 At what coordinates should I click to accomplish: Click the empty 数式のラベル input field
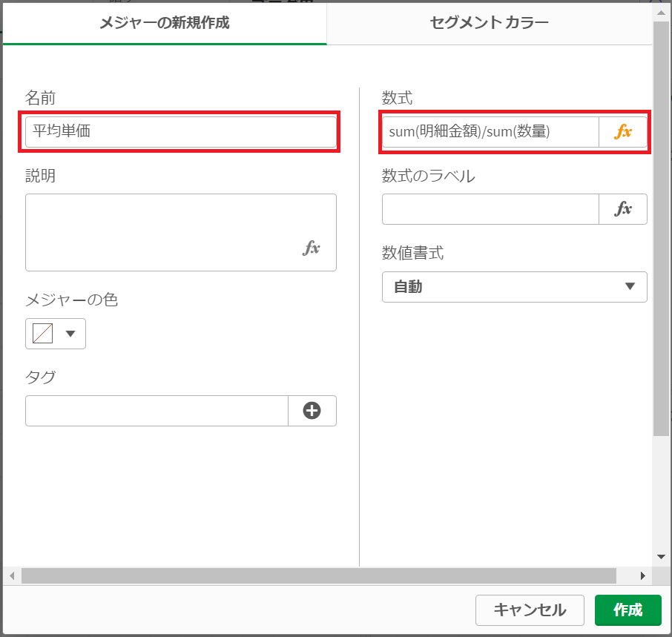[490, 209]
